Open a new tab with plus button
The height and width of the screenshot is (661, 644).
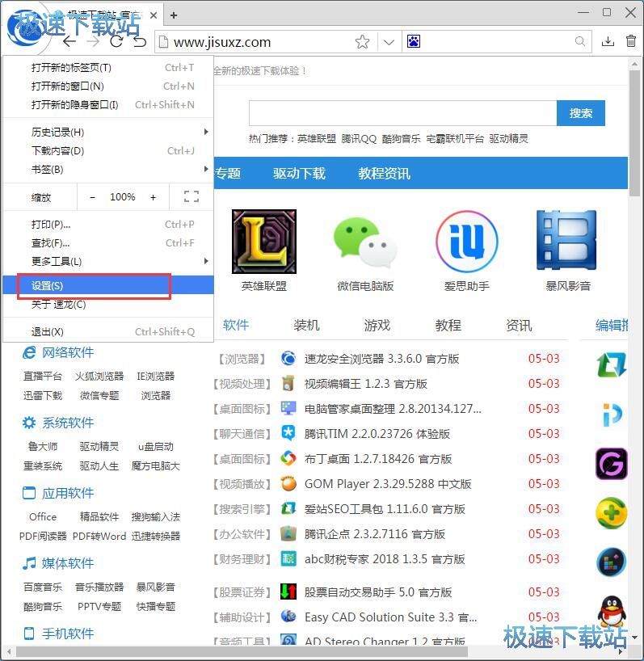(174, 15)
